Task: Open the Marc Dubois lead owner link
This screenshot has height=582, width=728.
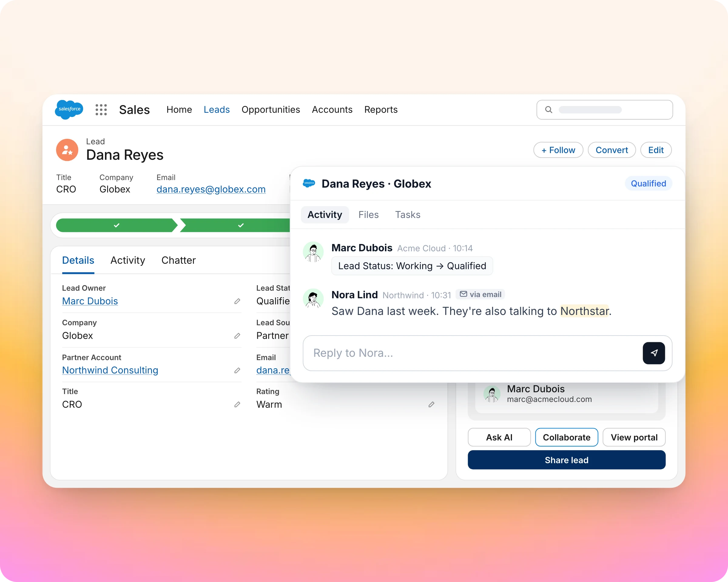Action: (x=90, y=301)
